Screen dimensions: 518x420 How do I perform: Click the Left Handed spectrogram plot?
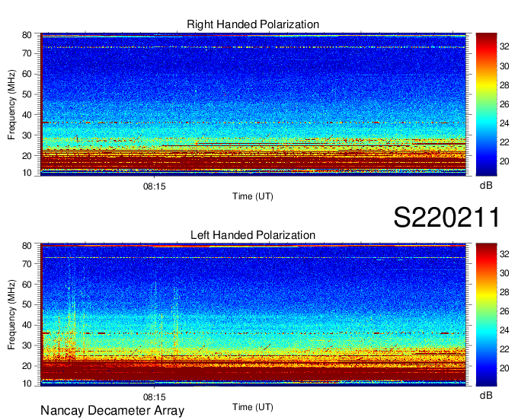[254, 315]
